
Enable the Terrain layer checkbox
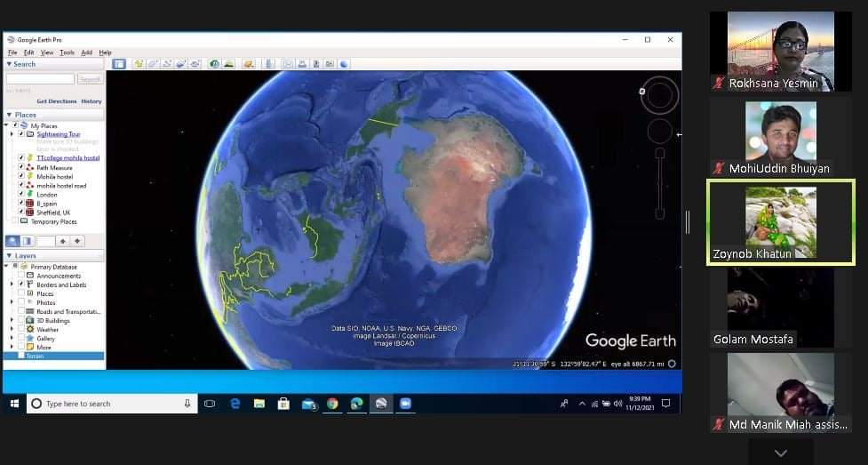21,356
